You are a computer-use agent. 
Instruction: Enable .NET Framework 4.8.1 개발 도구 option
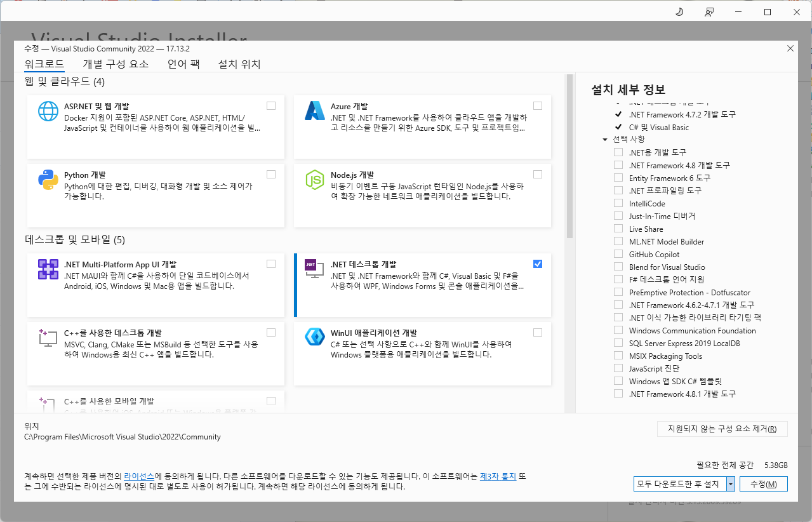(x=618, y=394)
